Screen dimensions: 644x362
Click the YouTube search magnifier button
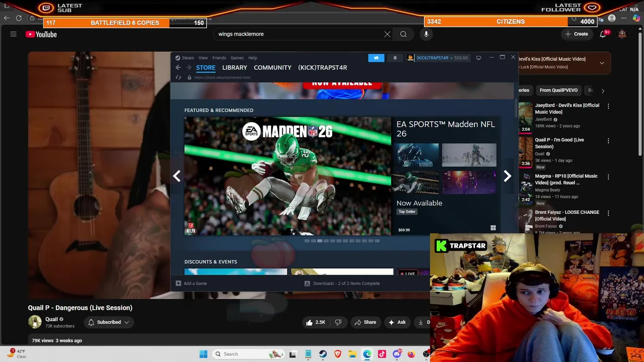click(x=404, y=34)
